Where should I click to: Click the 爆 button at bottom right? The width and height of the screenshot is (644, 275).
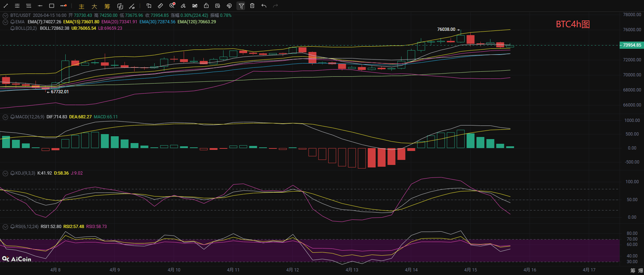(x=640, y=270)
